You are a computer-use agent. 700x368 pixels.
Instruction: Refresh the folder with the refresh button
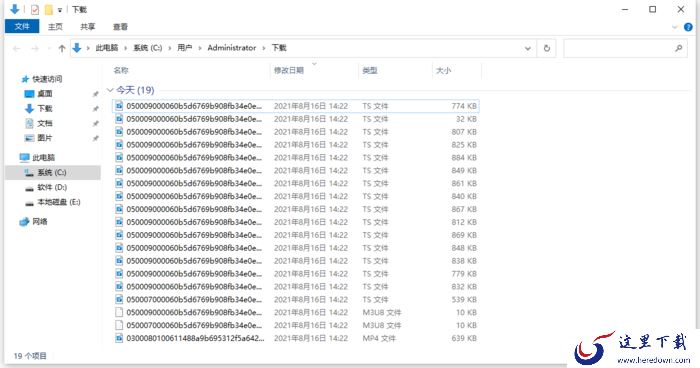546,48
